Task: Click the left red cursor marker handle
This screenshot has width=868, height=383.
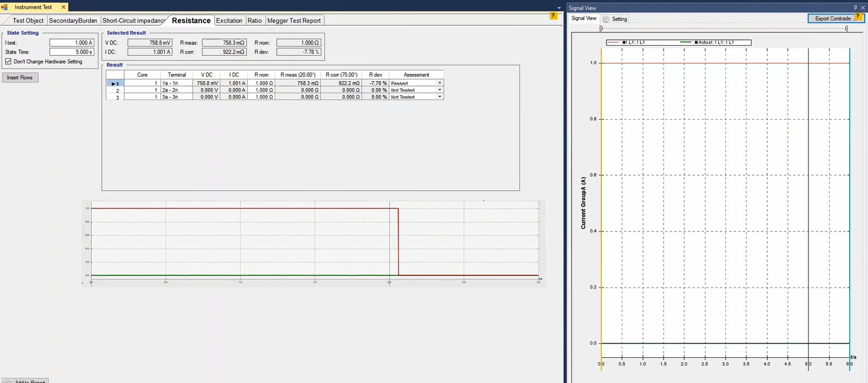Action: coord(601,29)
